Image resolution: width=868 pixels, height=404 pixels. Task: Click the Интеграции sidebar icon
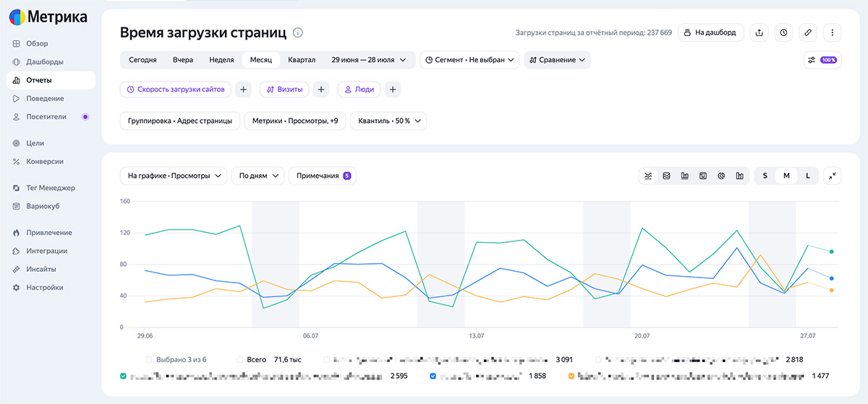(16, 251)
